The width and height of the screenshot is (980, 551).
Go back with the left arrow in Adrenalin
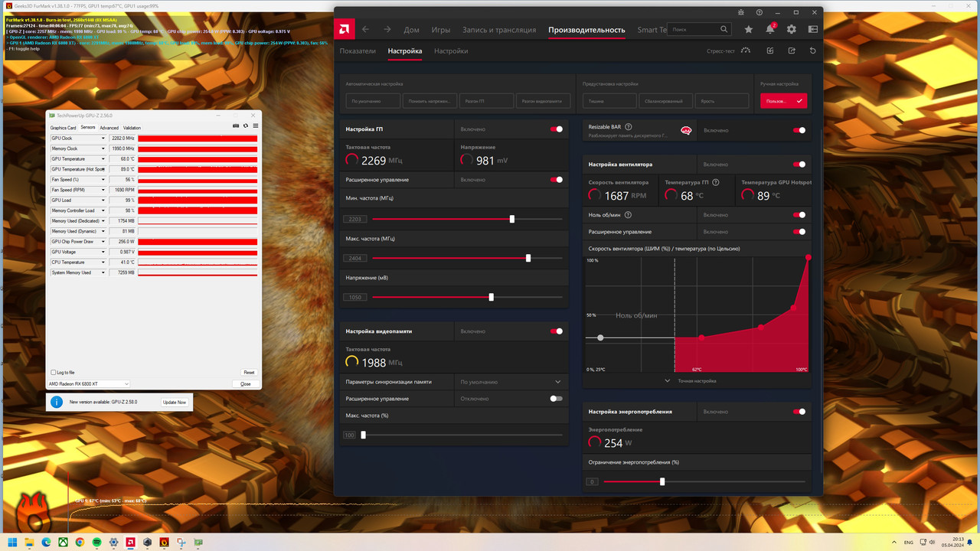click(366, 29)
